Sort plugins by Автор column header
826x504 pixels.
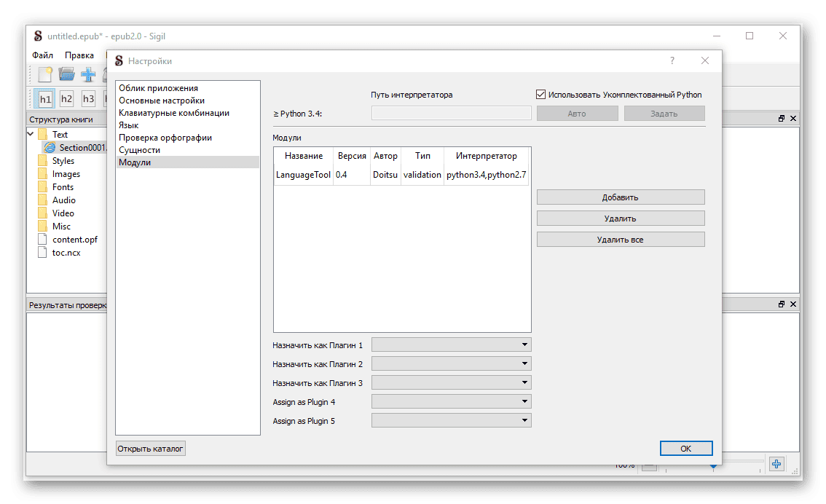(x=385, y=156)
